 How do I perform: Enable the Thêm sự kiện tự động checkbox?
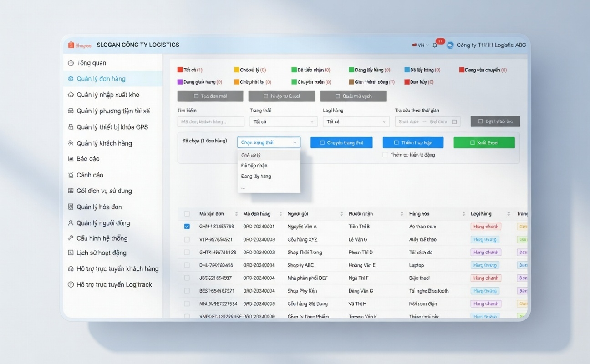coord(385,155)
